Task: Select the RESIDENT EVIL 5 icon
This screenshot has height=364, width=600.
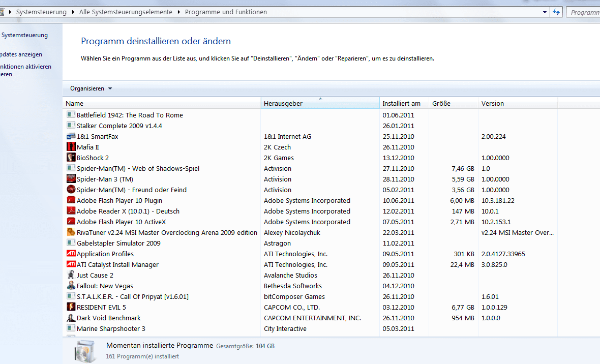Action: (71, 307)
